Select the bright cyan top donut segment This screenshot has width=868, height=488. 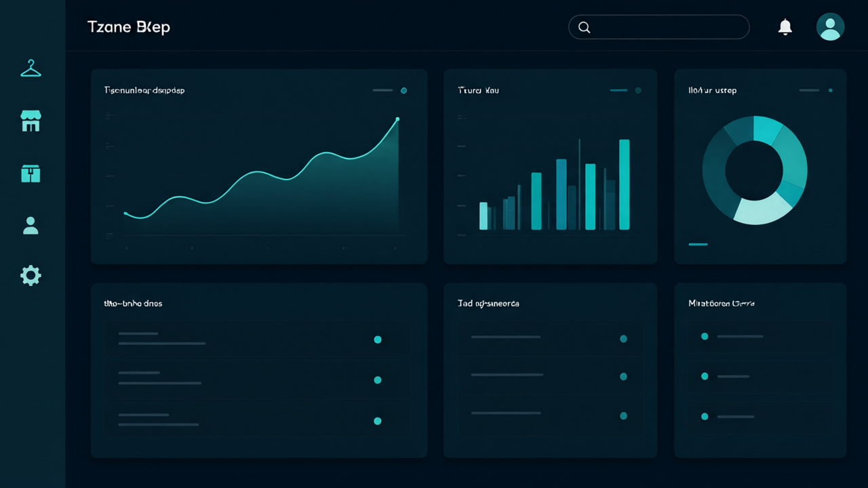coord(767,129)
